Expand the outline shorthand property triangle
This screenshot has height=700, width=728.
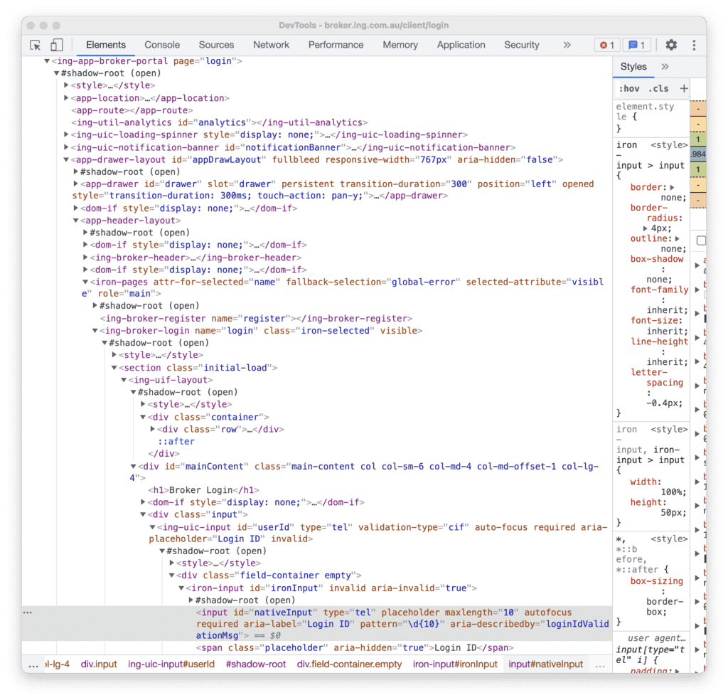coord(678,238)
